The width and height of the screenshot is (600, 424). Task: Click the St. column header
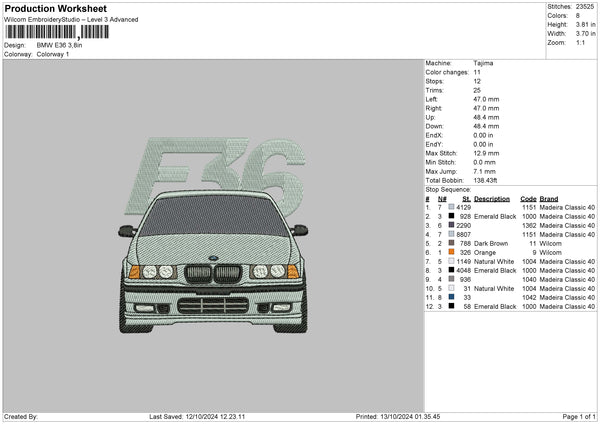(x=466, y=199)
